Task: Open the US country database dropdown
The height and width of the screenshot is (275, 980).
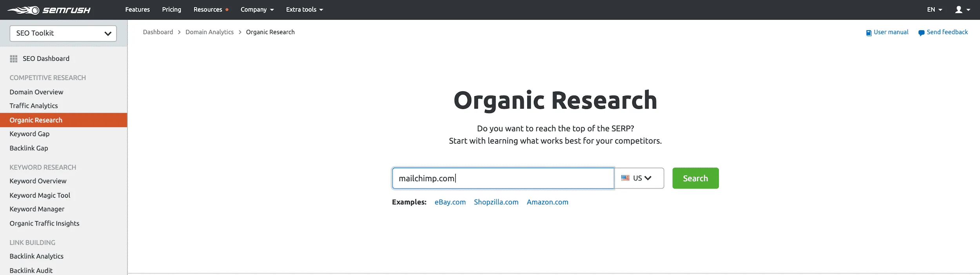Action: [x=639, y=178]
